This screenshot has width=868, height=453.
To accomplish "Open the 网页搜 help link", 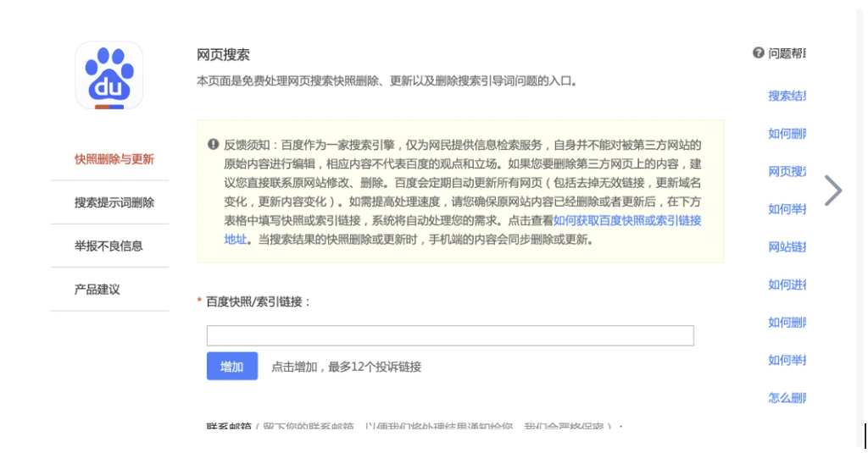I will point(787,172).
